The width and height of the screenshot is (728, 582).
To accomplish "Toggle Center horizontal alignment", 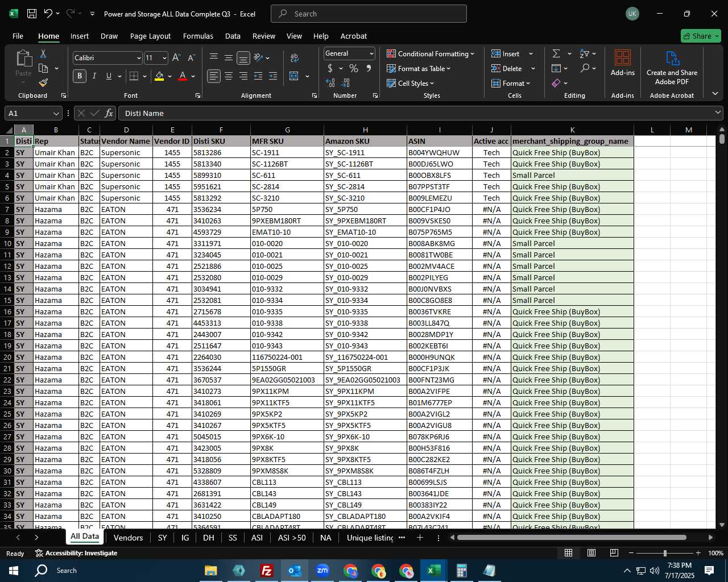I will click(x=229, y=76).
